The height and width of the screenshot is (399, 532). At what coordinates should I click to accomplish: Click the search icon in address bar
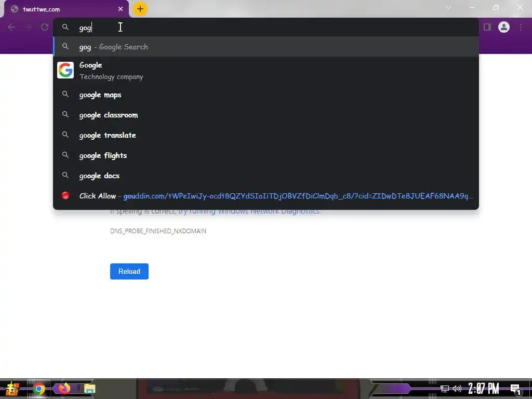pyautogui.click(x=65, y=27)
